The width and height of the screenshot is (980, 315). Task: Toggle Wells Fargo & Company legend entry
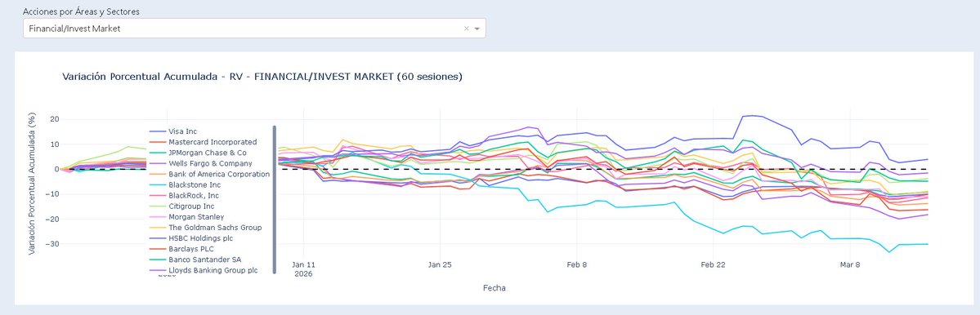pos(201,163)
